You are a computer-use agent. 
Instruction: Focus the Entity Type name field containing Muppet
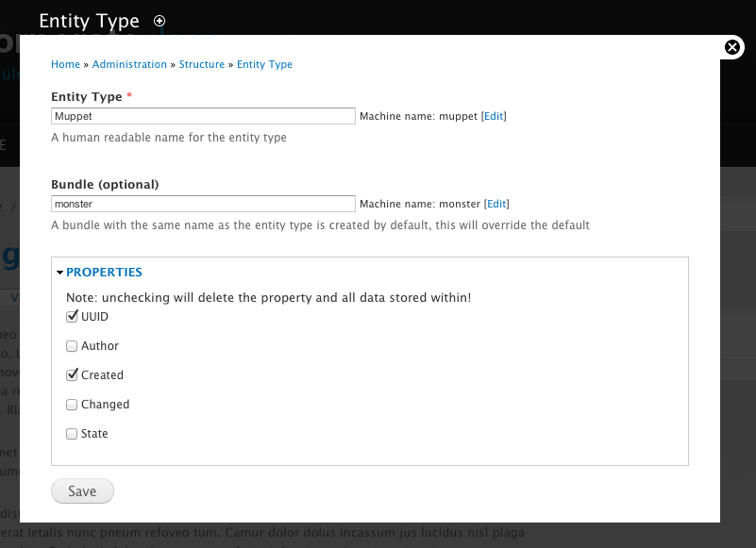point(204,116)
